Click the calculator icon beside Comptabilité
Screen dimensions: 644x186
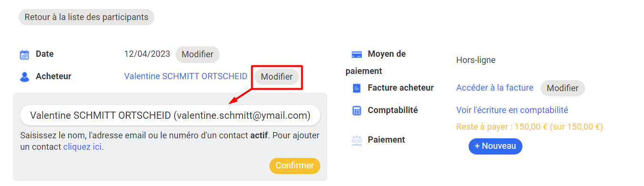click(x=356, y=111)
